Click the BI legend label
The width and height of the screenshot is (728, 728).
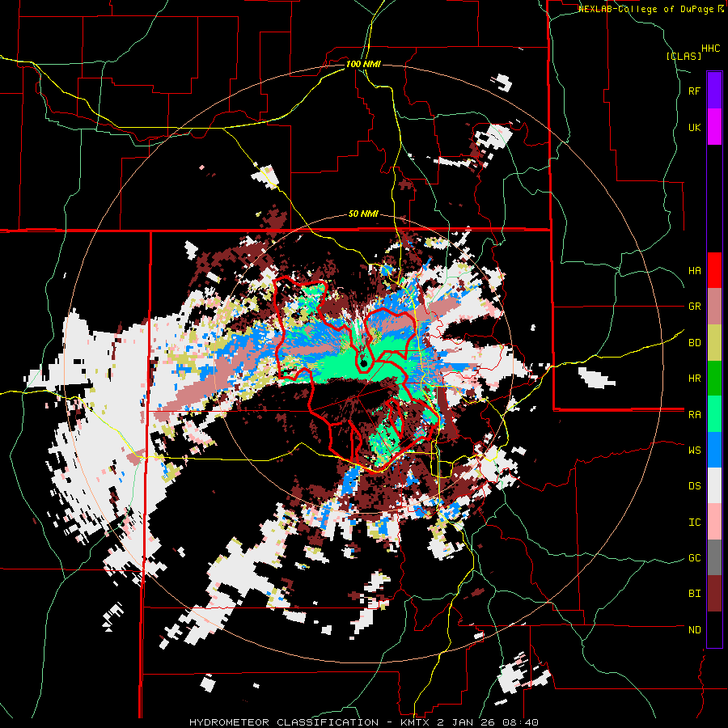tap(694, 594)
